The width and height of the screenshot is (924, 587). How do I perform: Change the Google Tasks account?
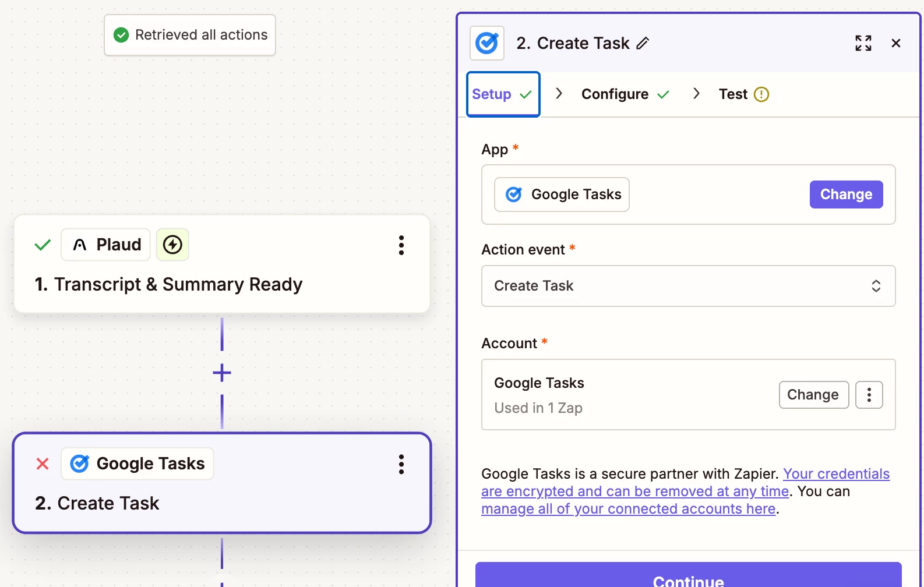pos(813,395)
